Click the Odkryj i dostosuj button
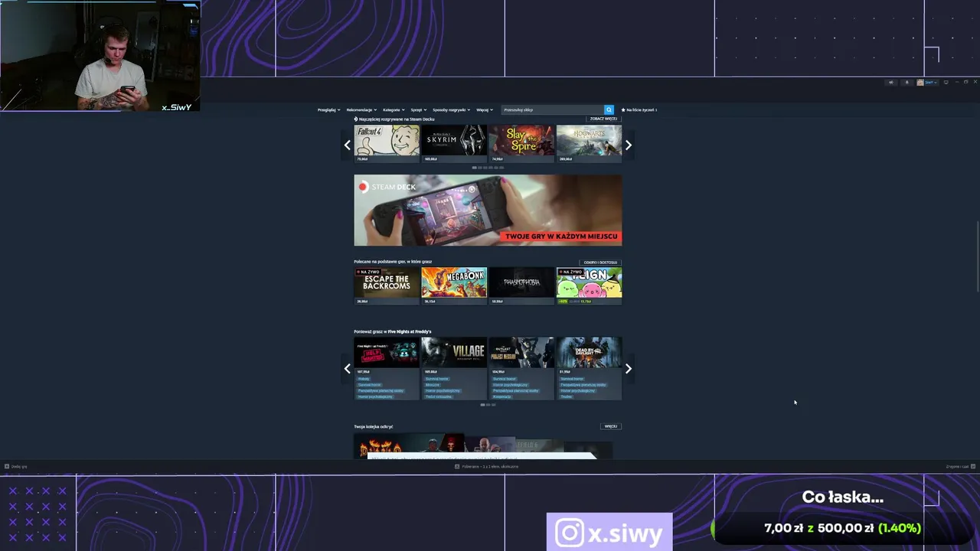Screen dimensions: 980x551 (600, 262)
